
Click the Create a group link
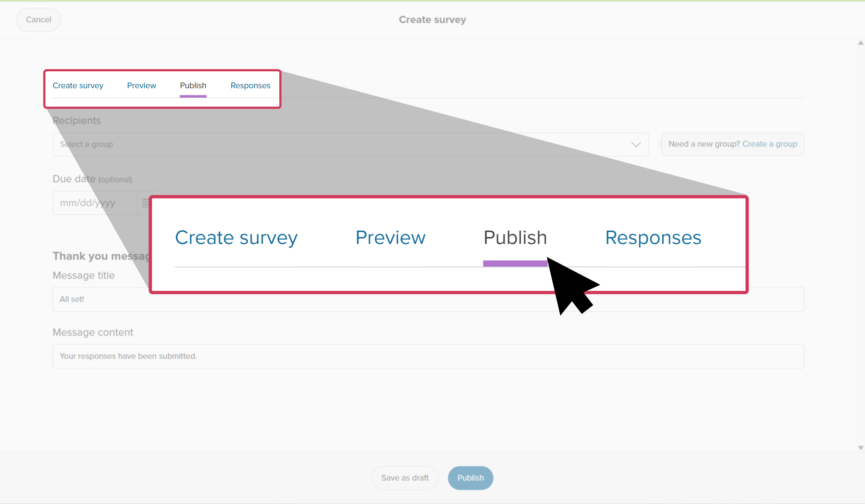coord(770,144)
